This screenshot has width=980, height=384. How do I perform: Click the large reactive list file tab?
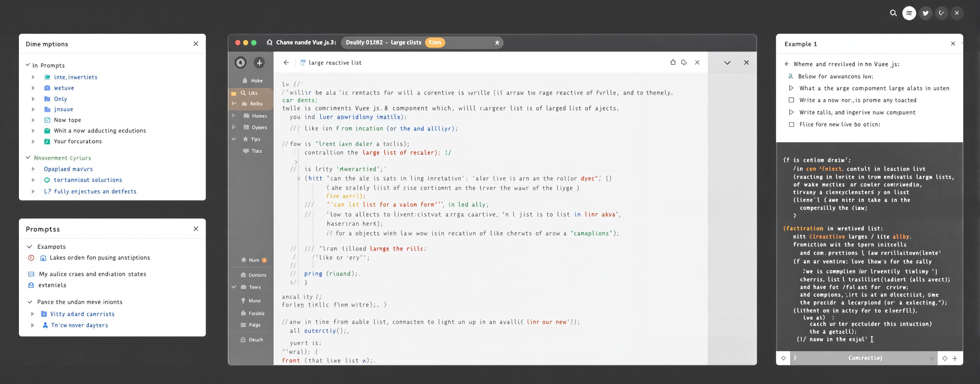[x=331, y=63]
